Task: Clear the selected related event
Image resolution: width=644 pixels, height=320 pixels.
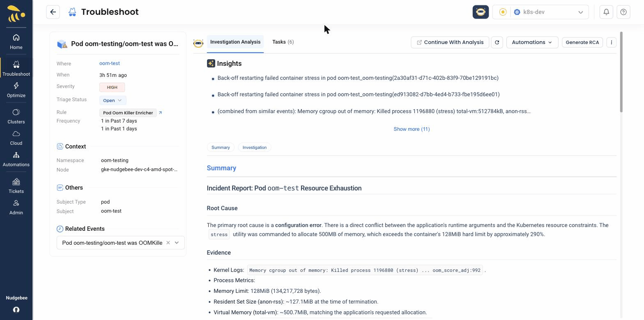Action: click(x=168, y=243)
